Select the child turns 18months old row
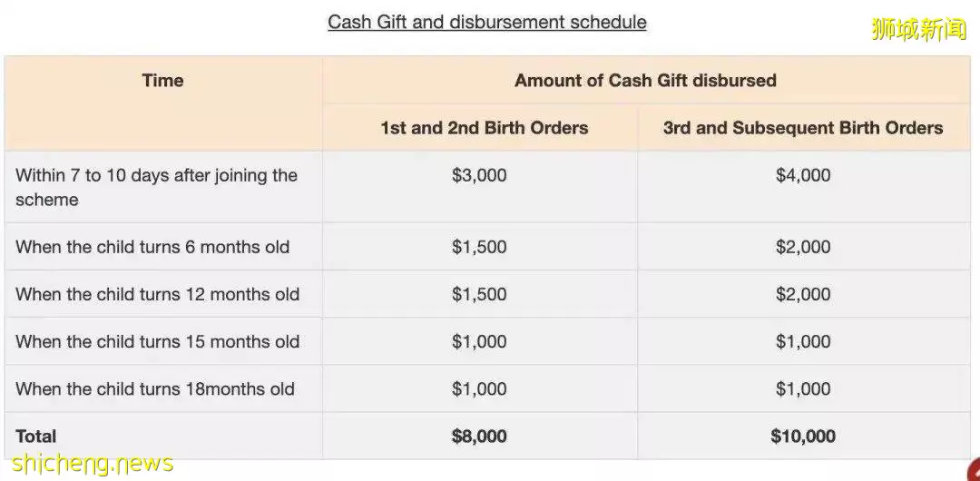Image resolution: width=980 pixels, height=481 pixels. tap(487, 388)
